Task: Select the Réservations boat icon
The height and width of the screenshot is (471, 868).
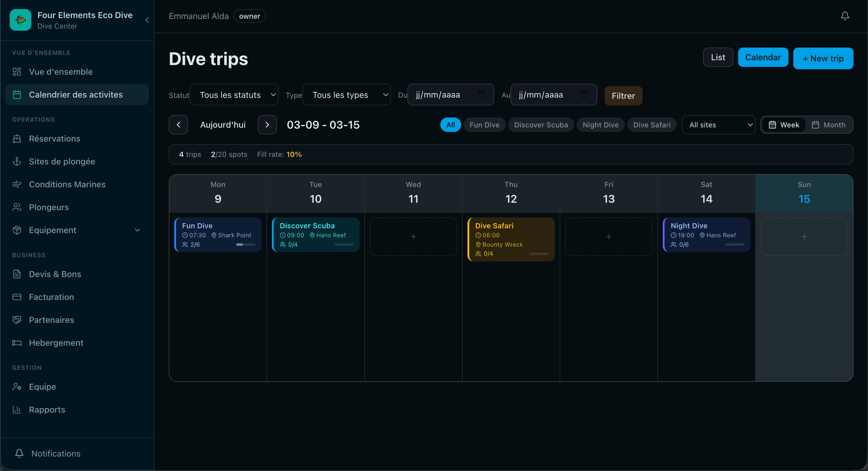Action: 17,139
